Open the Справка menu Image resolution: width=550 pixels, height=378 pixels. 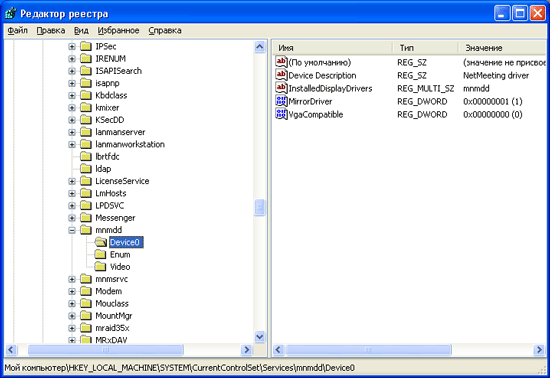coord(165,31)
